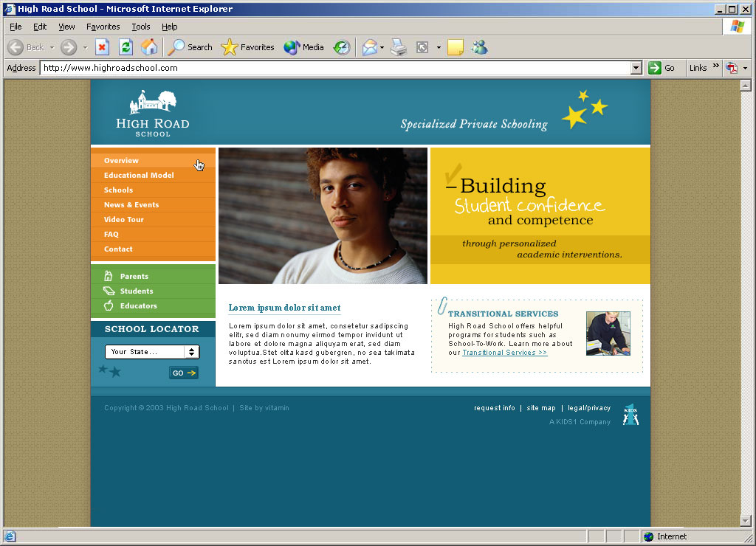Expand the Forward button history arrow

pos(85,47)
